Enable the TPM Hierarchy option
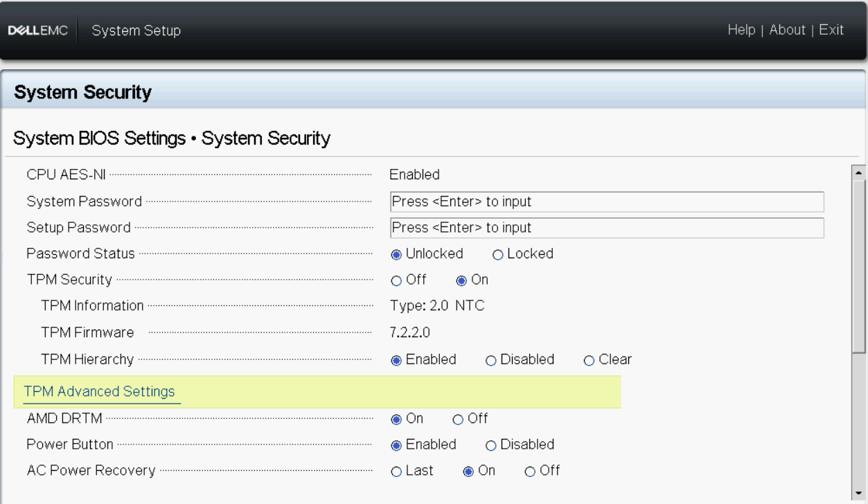Screen dimensions: 868x504 pos(396,359)
